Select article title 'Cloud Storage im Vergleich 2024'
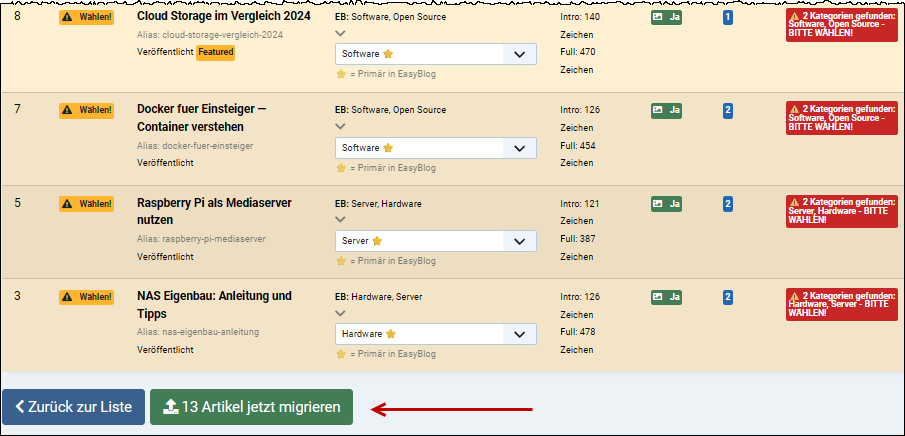The width and height of the screenshot is (905, 436). (x=224, y=16)
